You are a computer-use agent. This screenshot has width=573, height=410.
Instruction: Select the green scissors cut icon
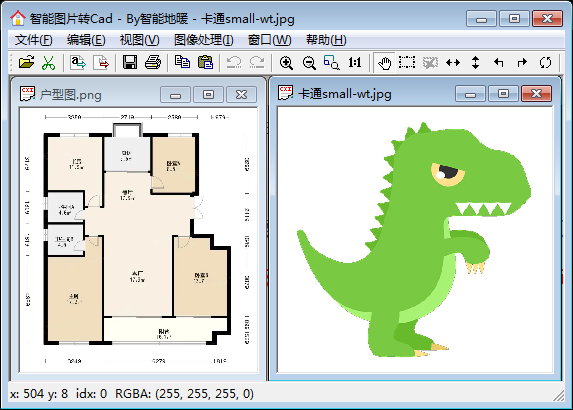[48, 62]
